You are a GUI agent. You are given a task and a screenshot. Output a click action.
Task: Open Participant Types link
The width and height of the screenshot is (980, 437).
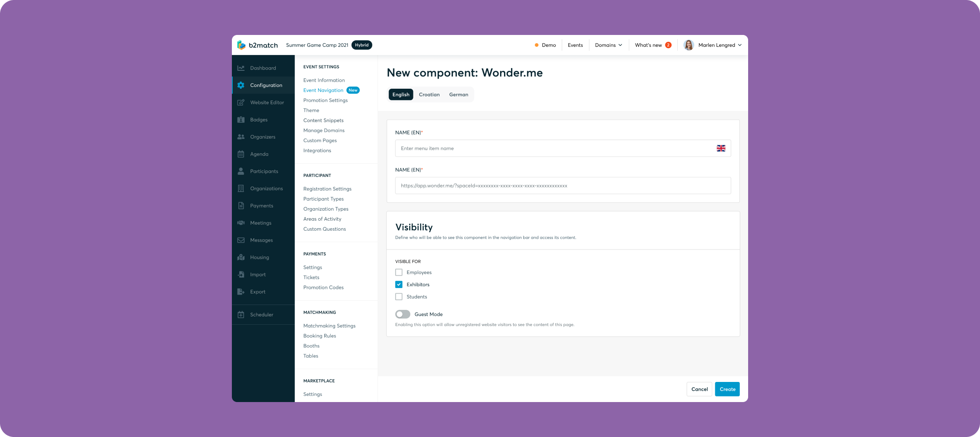[x=323, y=199]
